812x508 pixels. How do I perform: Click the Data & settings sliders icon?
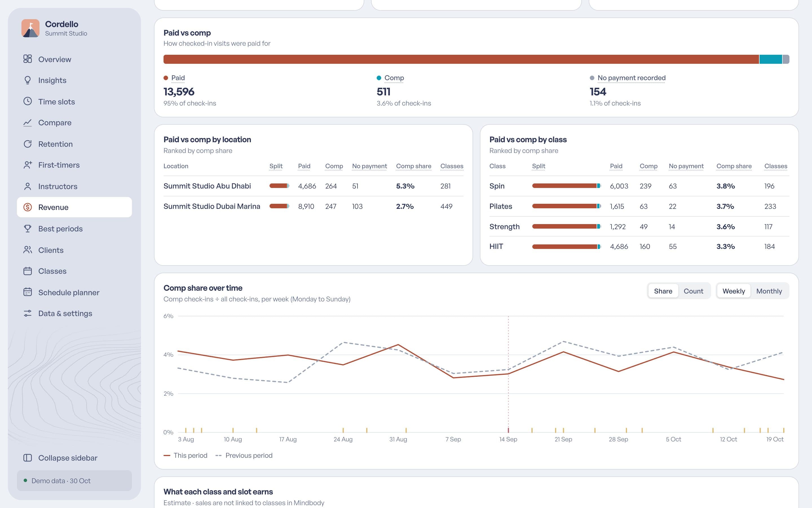coord(28,313)
